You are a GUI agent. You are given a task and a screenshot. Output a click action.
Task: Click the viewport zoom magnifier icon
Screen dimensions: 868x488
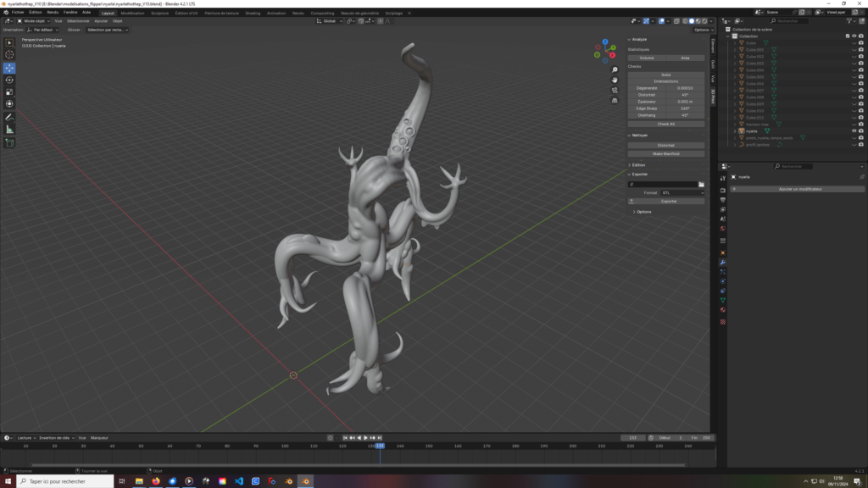tap(615, 69)
